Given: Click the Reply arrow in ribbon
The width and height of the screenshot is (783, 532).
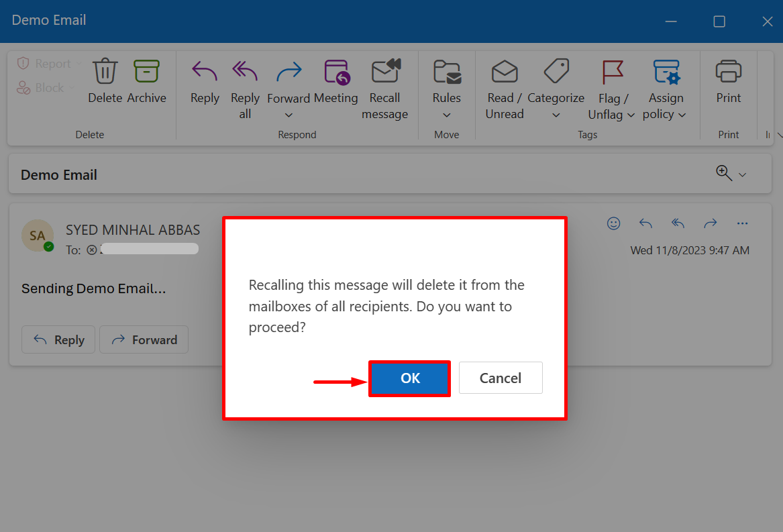Looking at the screenshot, I should tap(205, 71).
